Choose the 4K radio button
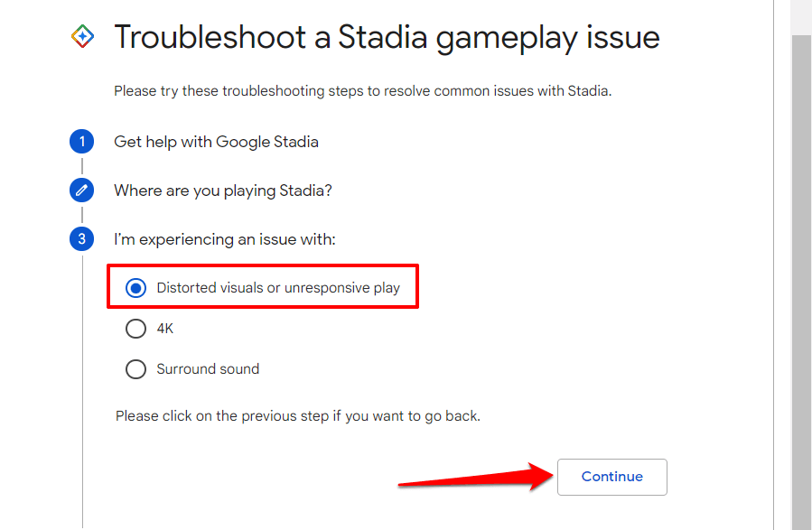The image size is (812, 530). (x=135, y=329)
